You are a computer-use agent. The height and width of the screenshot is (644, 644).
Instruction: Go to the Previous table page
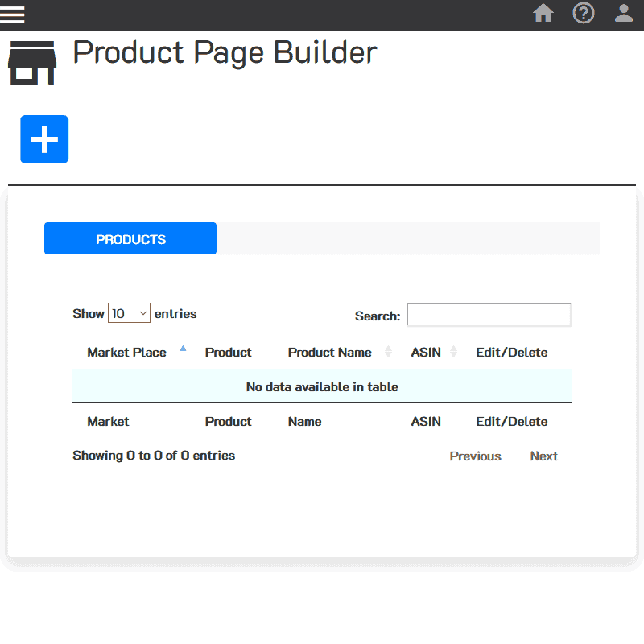click(475, 456)
